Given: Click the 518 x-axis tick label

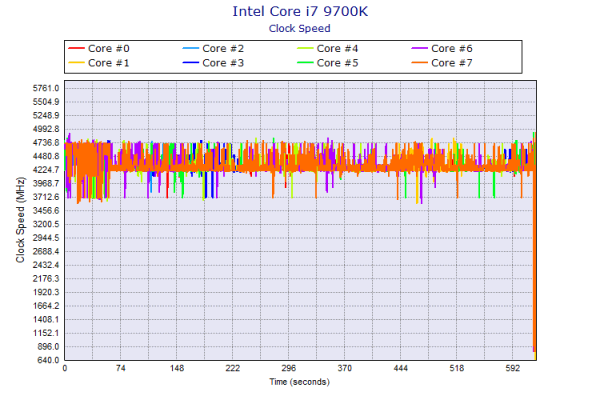Looking at the screenshot, I should 457,368.
